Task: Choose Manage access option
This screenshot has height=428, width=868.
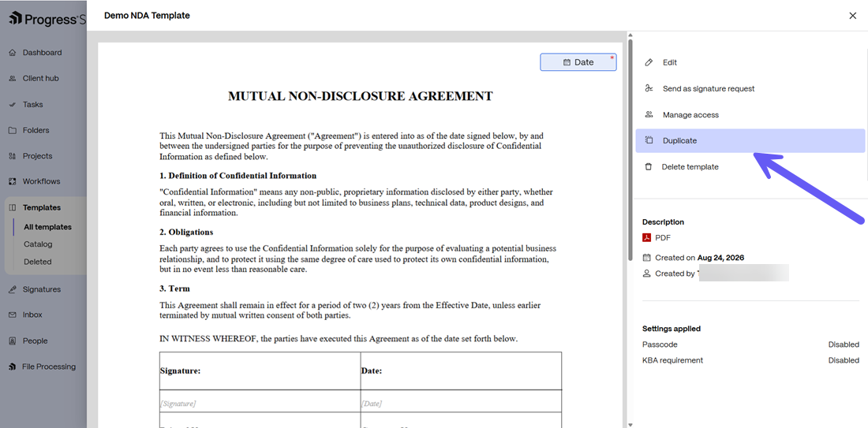Action: coord(750,114)
